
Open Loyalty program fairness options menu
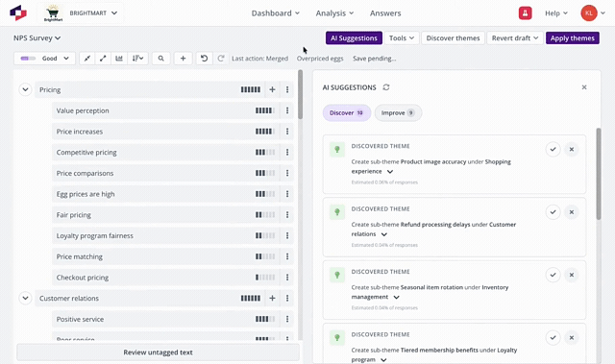click(287, 235)
